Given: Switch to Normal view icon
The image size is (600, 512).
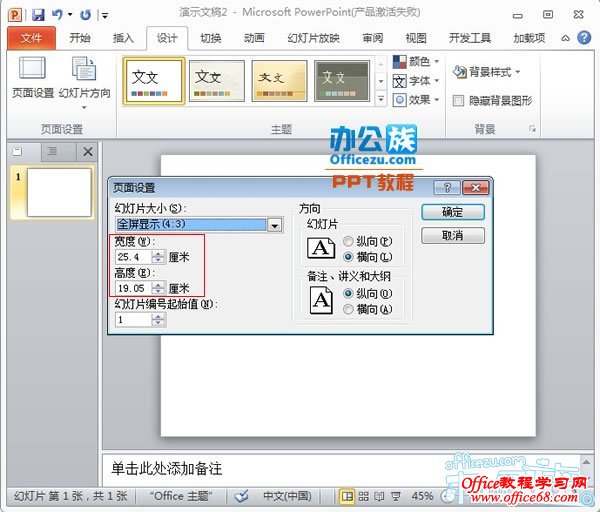Looking at the screenshot, I should point(347,497).
